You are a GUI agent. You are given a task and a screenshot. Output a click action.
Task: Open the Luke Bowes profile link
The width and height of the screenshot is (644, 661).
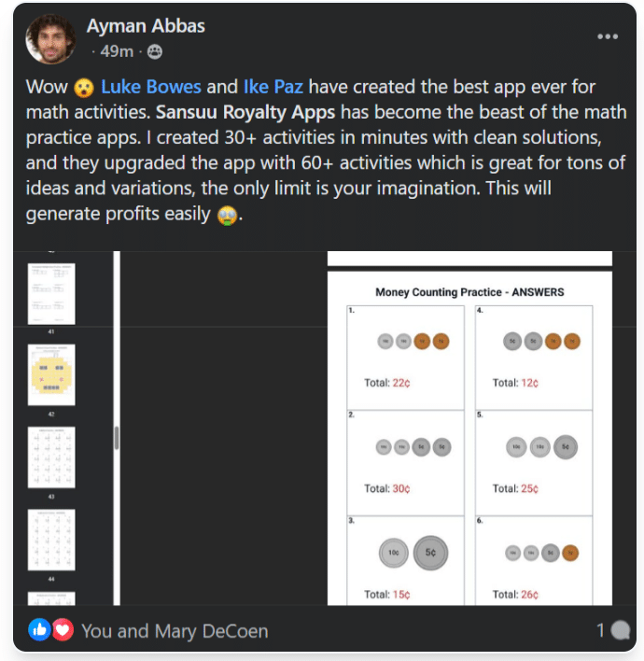[151, 87]
